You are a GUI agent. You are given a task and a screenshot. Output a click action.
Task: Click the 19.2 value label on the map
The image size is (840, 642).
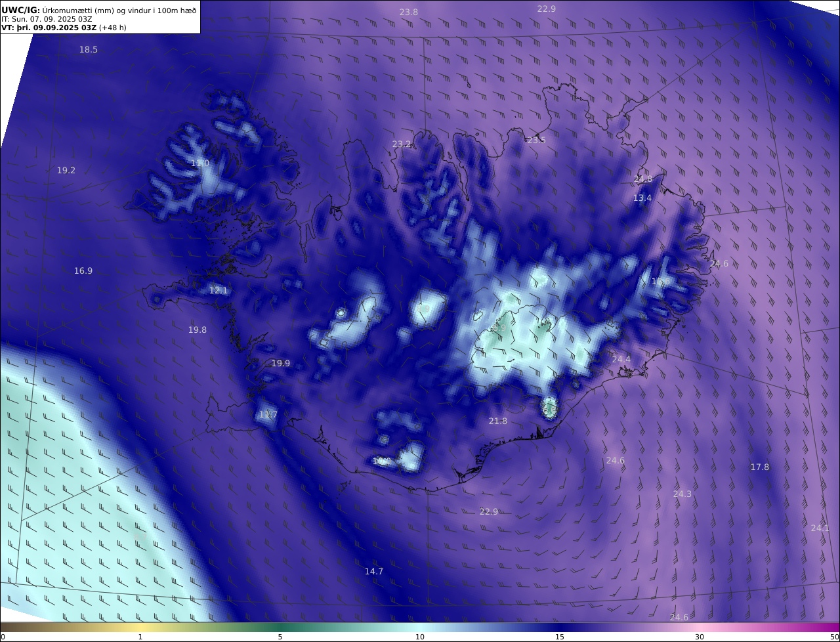coord(66,171)
